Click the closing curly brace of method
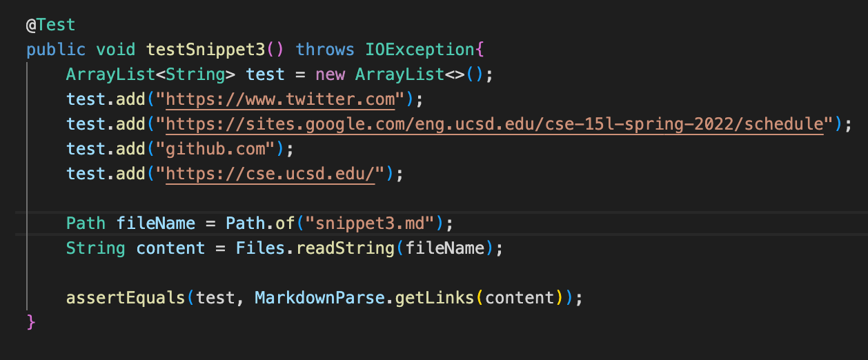The width and height of the screenshot is (868, 360). [x=30, y=322]
